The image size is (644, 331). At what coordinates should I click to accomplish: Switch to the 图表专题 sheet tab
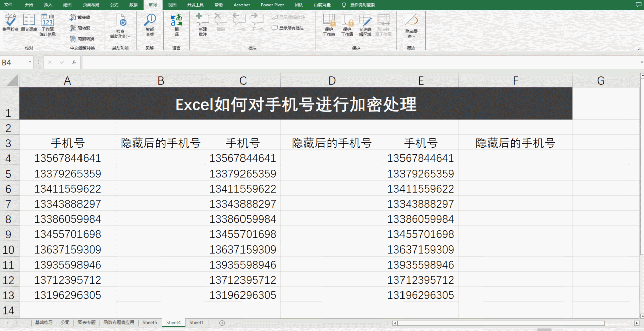[86, 323]
